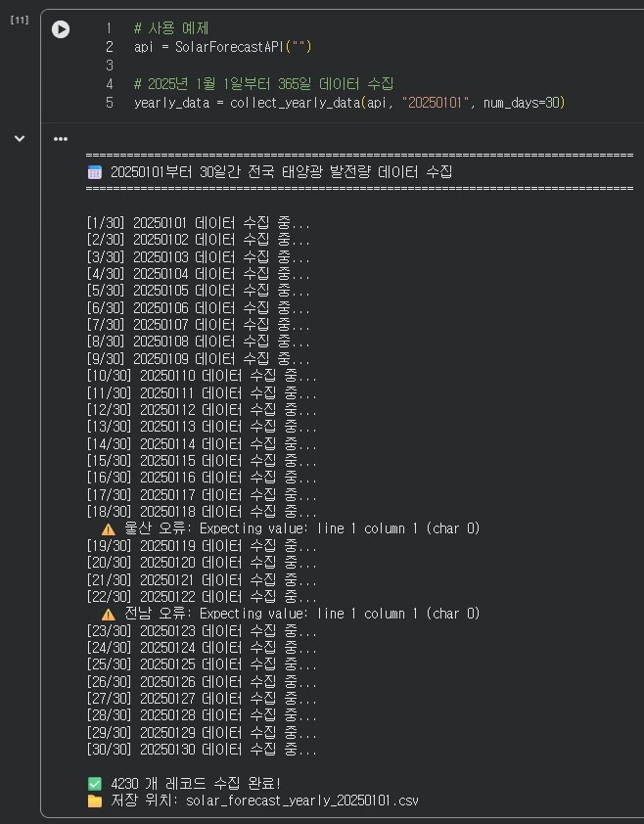Click comment '# 2025년 1월 1일부터 365일 데이터 수집'
Viewport: 644px width, 824px height.
264,83
